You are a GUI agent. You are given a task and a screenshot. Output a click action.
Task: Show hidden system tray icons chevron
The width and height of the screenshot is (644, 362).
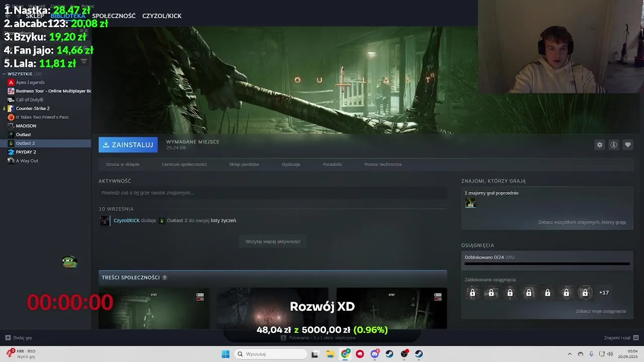(570, 354)
